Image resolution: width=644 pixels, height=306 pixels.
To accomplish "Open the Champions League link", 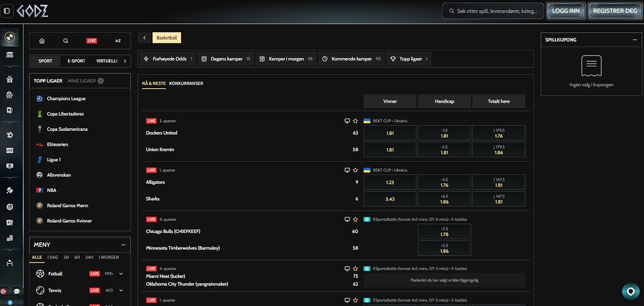I will (66, 99).
